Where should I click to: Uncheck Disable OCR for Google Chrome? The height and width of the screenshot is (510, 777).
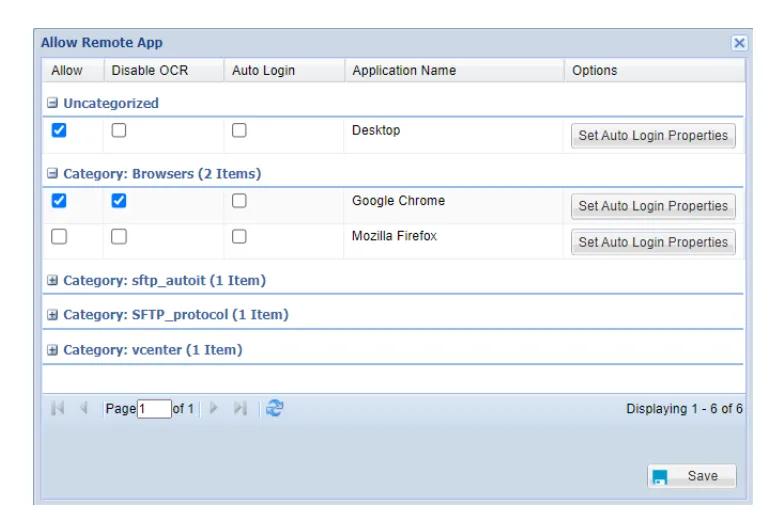pyautogui.click(x=119, y=201)
